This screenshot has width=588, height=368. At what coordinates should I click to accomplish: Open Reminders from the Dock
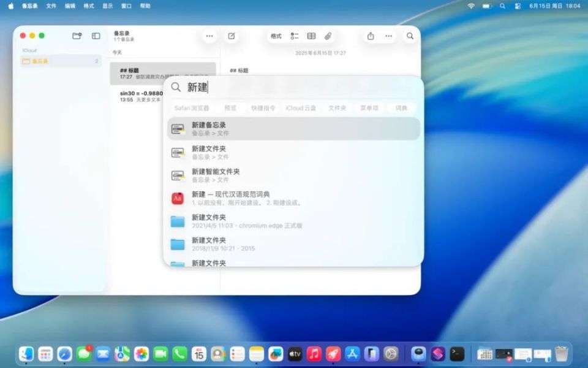pyautogui.click(x=238, y=354)
